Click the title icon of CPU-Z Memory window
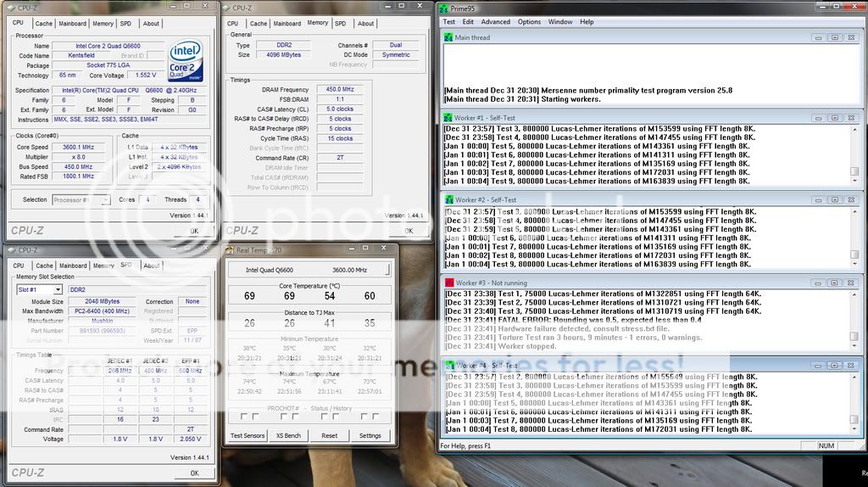The height and width of the screenshot is (487, 868). pos(226,8)
